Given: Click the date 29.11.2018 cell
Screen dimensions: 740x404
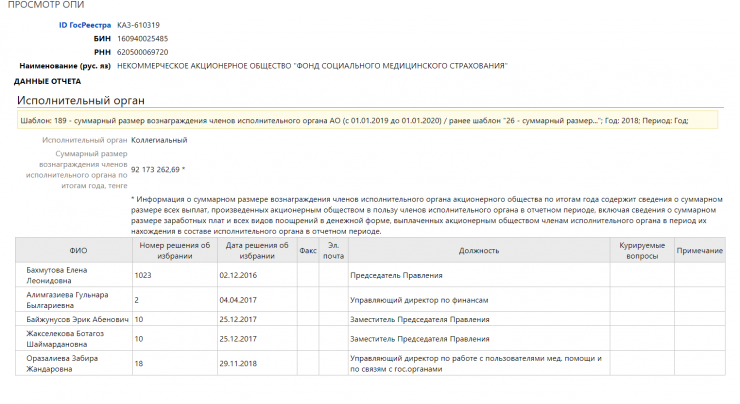Looking at the screenshot, I should point(238,364).
